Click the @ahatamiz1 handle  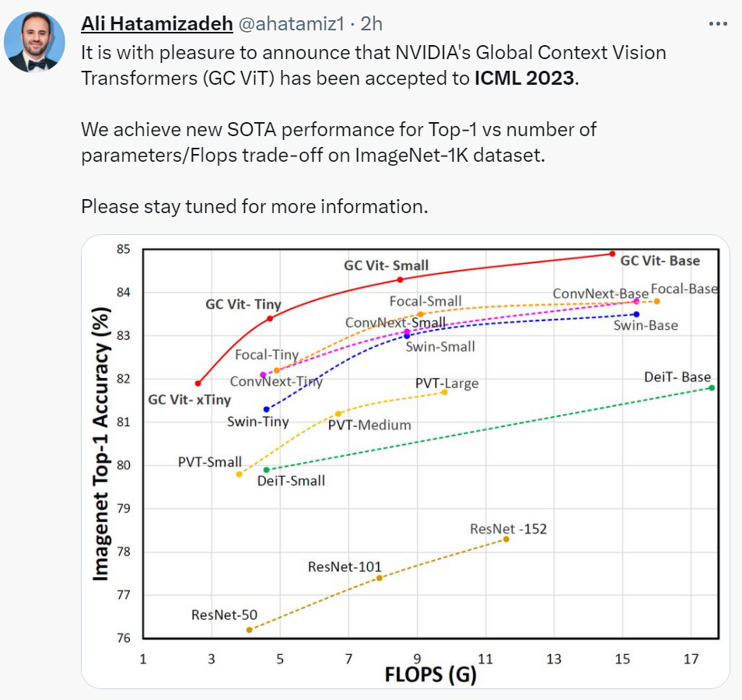pos(291,24)
